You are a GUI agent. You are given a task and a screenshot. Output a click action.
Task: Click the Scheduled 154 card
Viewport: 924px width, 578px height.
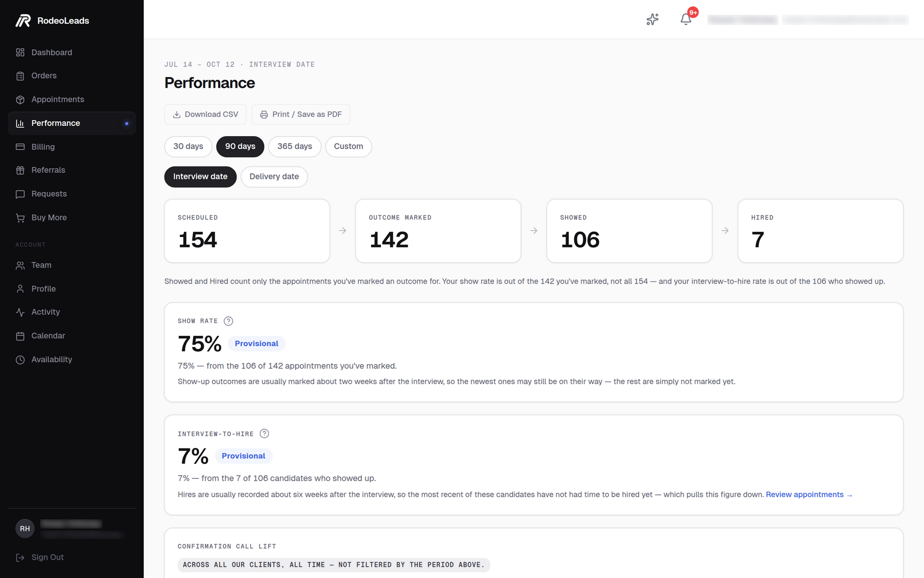tap(247, 231)
